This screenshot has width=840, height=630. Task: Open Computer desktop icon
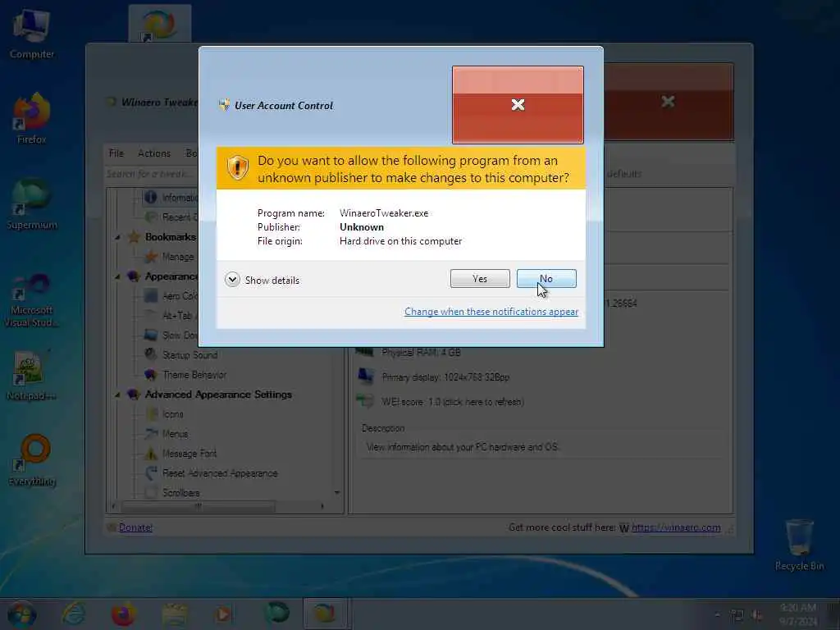[x=32, y=34]
